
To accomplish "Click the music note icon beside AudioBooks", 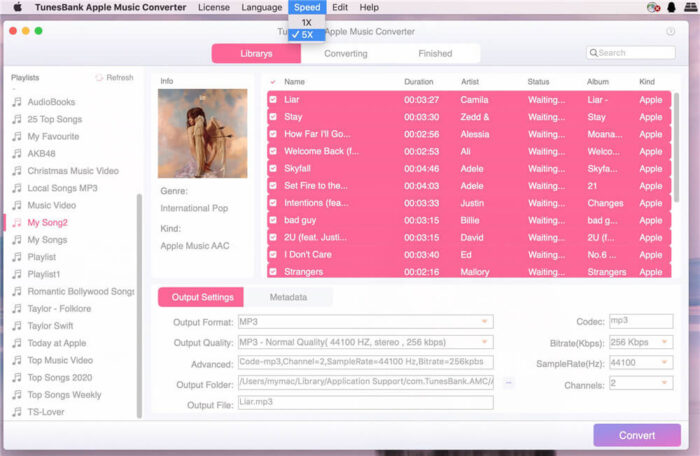I will (x=16, y=102).
